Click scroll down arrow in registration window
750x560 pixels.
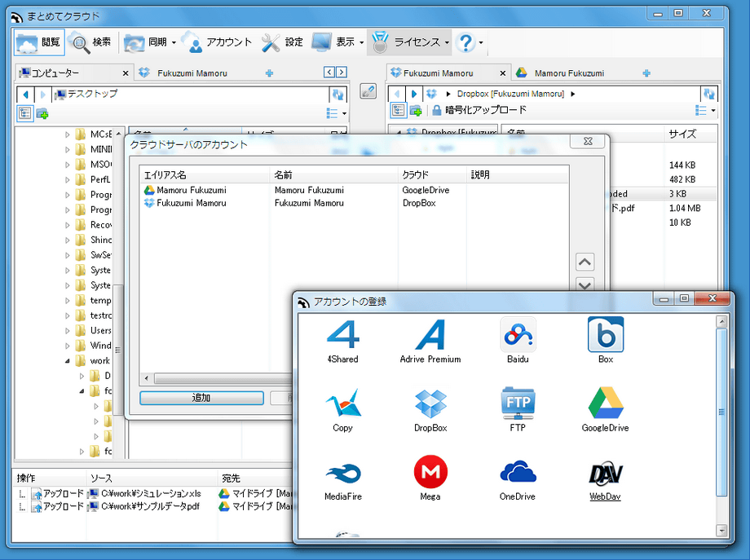coord(721,530)
